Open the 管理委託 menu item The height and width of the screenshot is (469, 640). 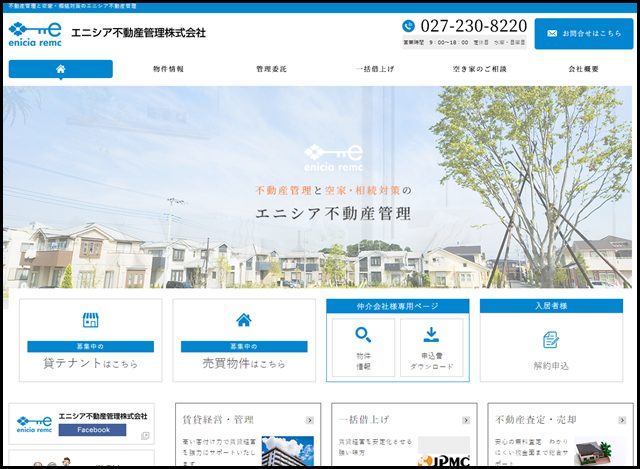(271, 69)
